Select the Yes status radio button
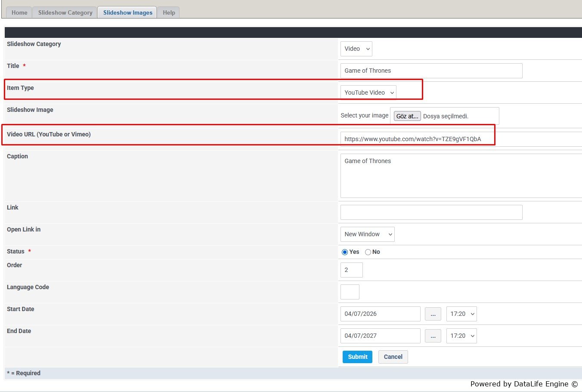 345,252
